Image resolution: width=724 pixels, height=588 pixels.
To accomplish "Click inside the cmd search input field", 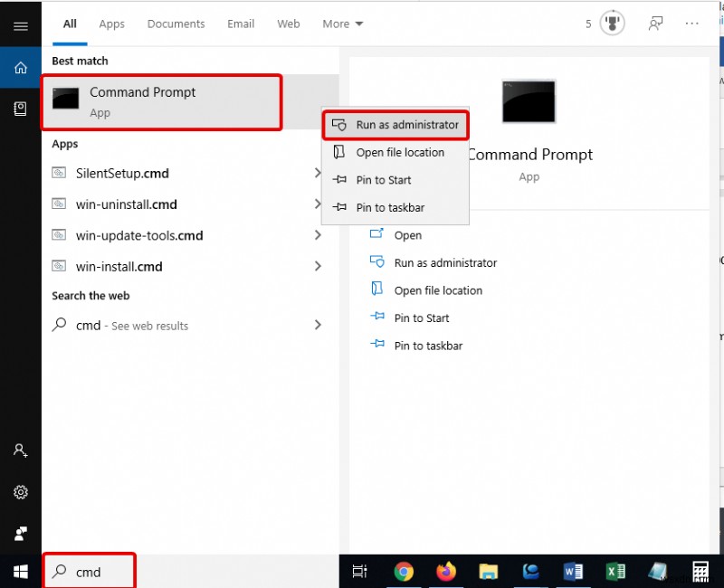I will coord(90,572).
